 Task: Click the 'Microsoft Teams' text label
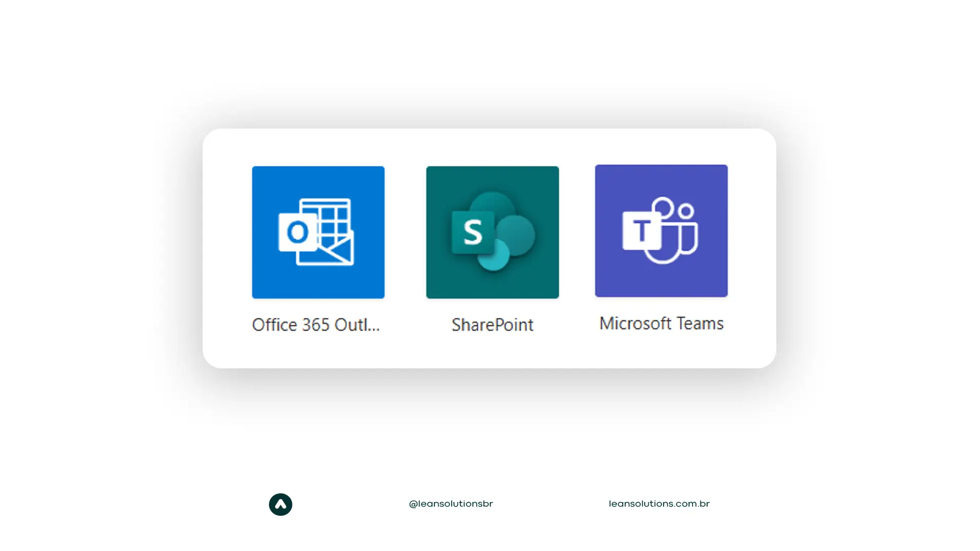(661, 323)
